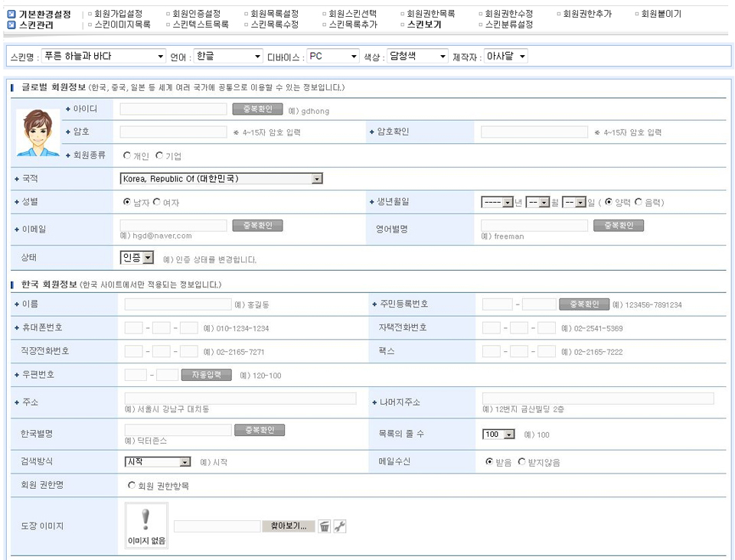Choose 받지않음 for mail reception
The height and width of the screenshot is (560, 735).
point(522,462)
